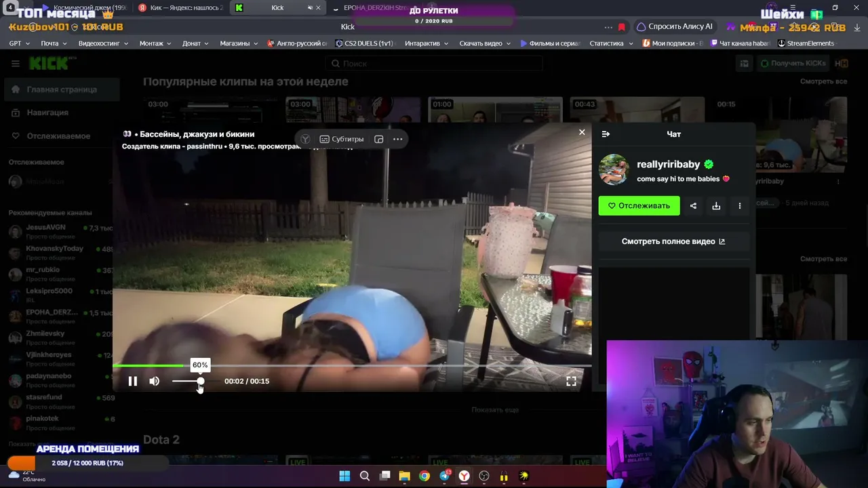Click the Получить KICKs button

click(793, 64)
